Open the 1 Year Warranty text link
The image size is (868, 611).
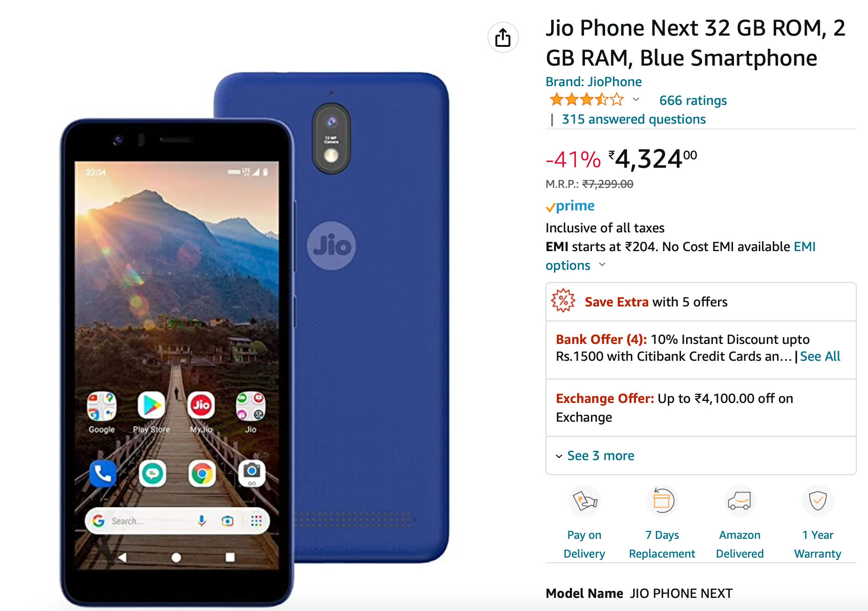click(x=818, y=544)
